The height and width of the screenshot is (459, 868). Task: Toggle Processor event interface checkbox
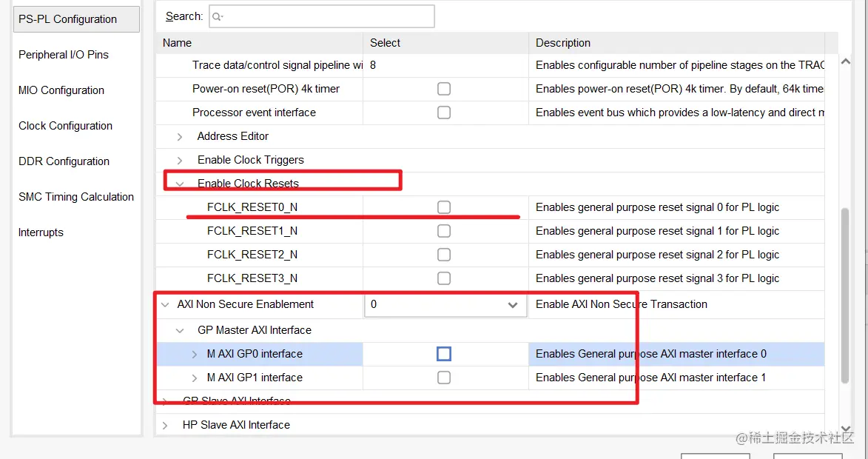pos(444,113)
